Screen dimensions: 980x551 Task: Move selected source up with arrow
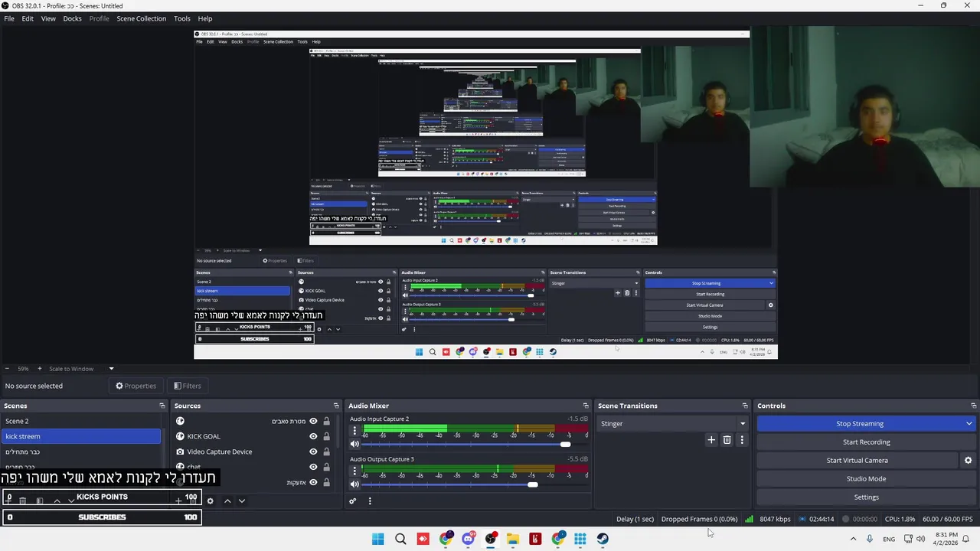tap(227, 501)
